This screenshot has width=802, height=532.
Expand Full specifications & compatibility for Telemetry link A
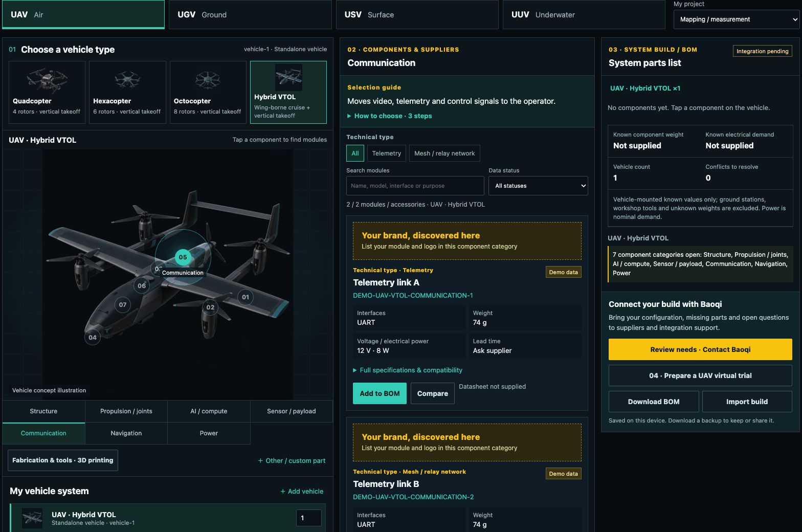tap(408, 370)
